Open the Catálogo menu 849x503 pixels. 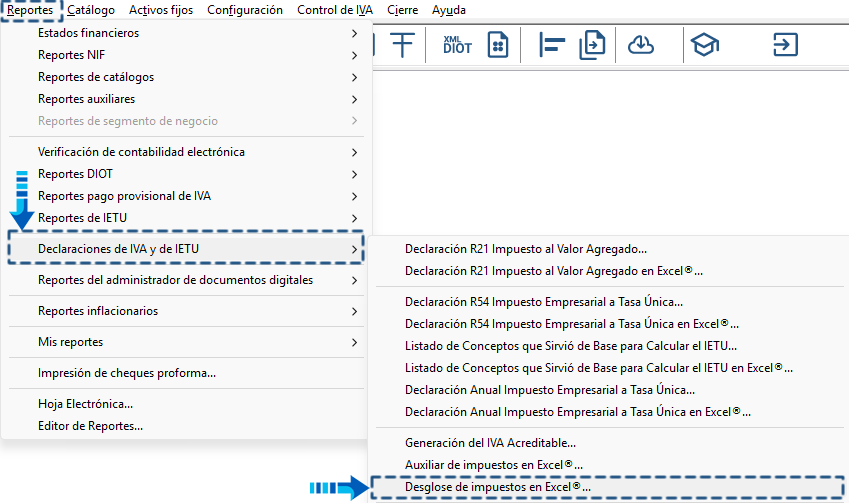click(x=91, y=10)
